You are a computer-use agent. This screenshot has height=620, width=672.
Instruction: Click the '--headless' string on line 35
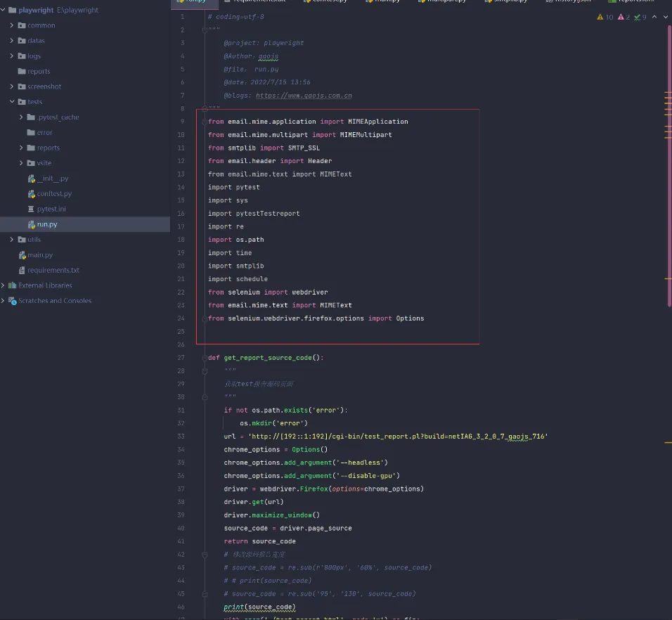tap(360, 463)
